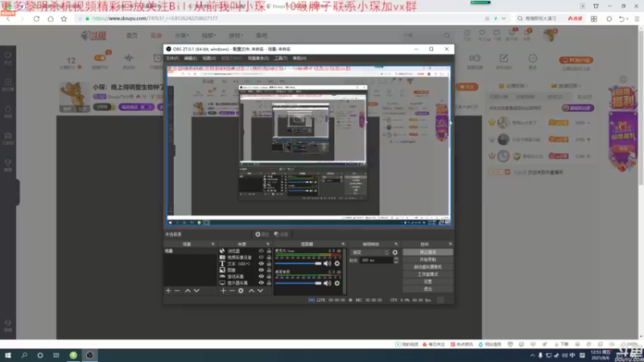Screen dimensions: 644x362
Task: Expand the 分类 dropdown in Douyu nav
Action: 182,35
